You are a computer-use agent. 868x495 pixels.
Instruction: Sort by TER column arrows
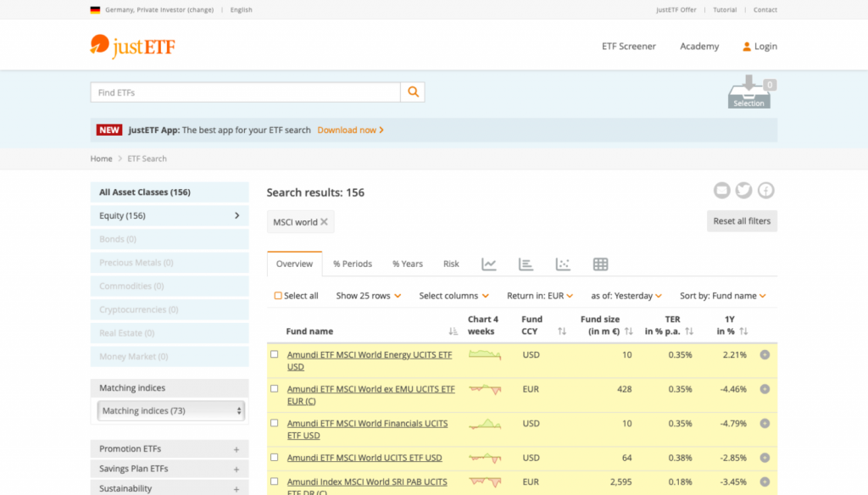(x=688, y=331)
